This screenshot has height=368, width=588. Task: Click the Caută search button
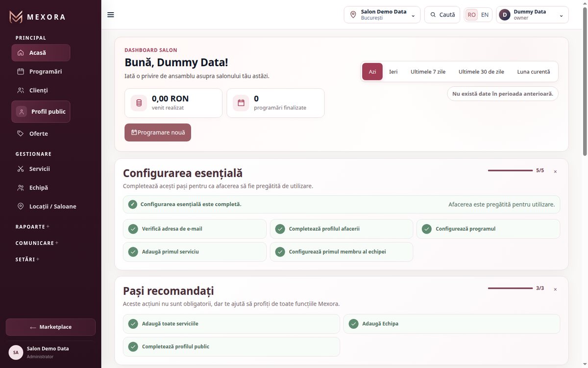pos(442,15)
